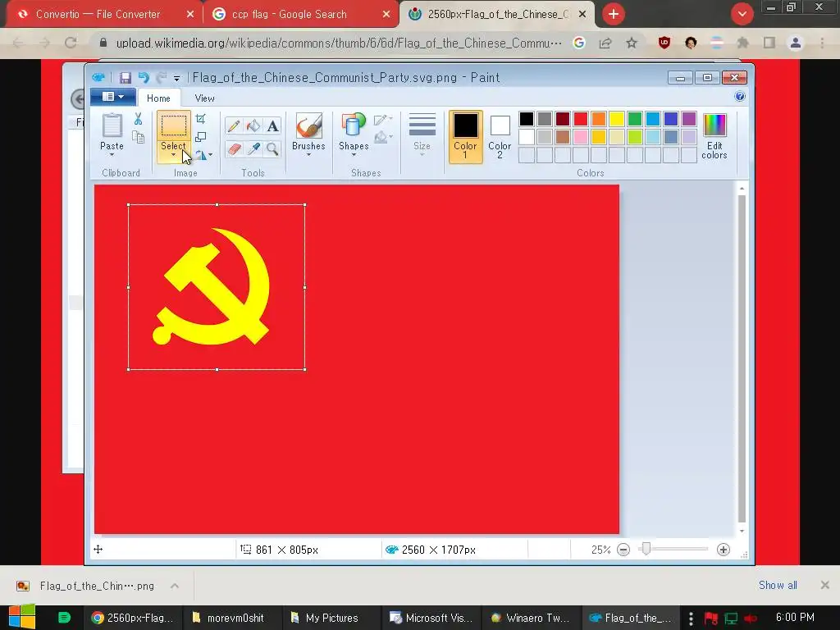Select the Pencil tool in Paint
This screenshot has height=630, width=840.
coord(234,126)
